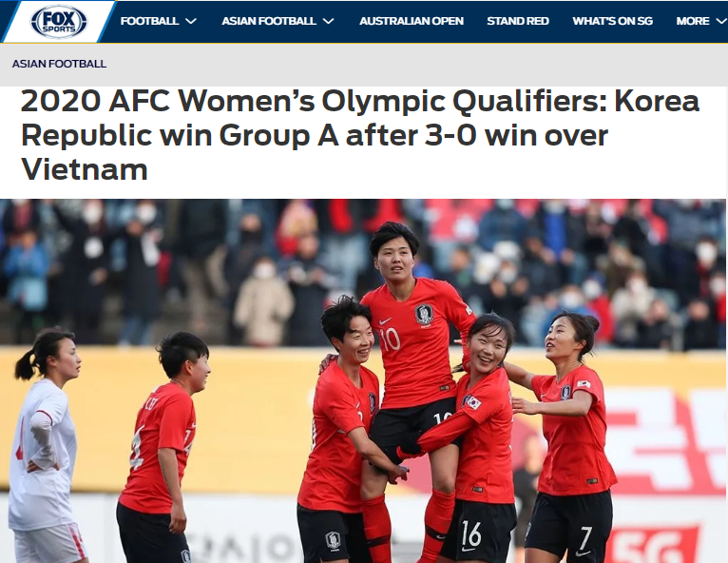Viewport: 728px width, 563px height.
Task: Go to Australian Open section
Action: [412, 21]
